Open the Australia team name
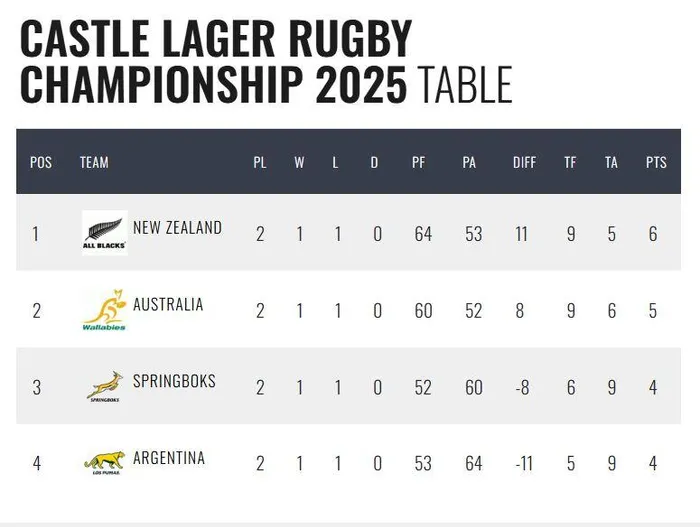This screenshot has height=527, width=700. [x=168, y=305]
